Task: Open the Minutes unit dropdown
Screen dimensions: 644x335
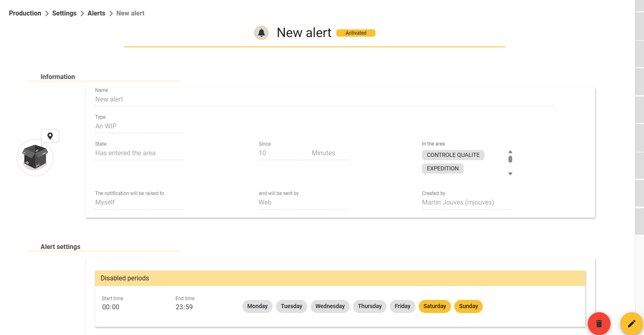Action: [329, 153]
